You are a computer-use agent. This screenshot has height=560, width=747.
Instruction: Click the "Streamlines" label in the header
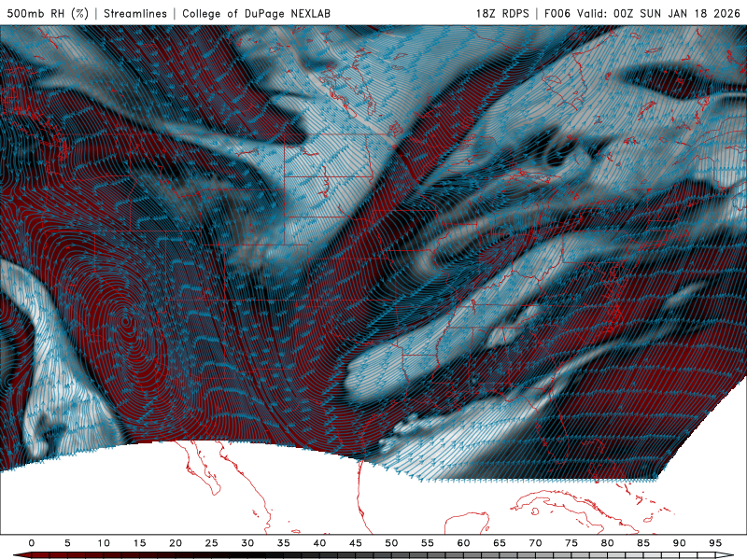[135, 13]
